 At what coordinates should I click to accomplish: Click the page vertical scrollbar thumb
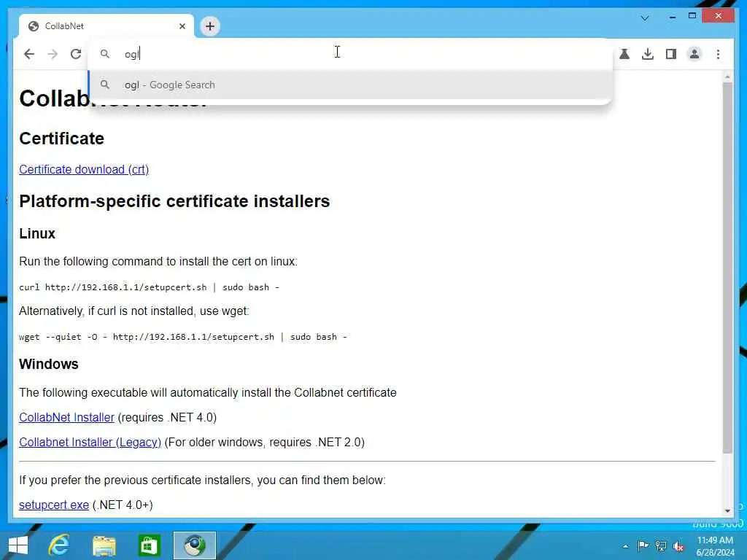coord(727,268)
